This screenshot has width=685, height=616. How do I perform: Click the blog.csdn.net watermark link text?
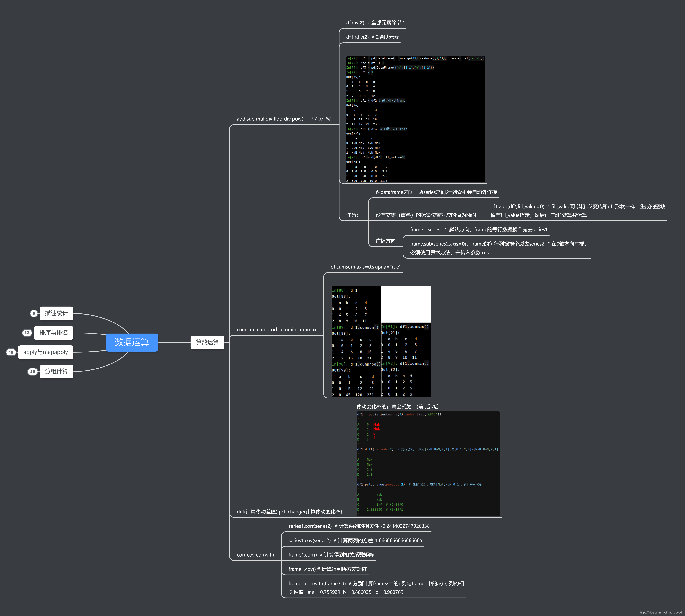[661, 612]
